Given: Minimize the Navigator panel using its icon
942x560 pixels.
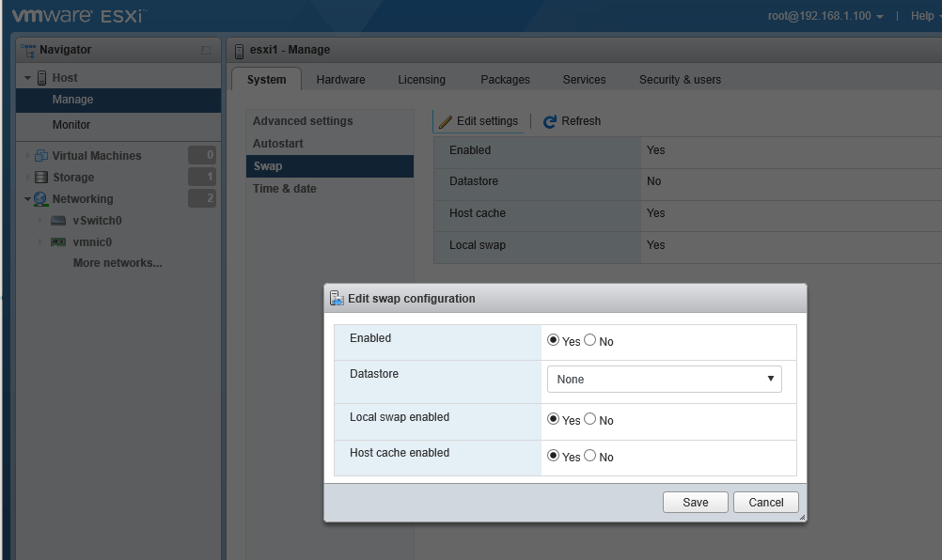Looking at the screenshot, I should 206,50.
